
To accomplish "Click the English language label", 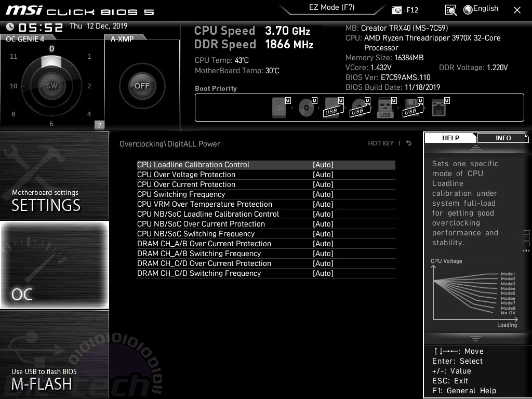I will coord(486,8).
